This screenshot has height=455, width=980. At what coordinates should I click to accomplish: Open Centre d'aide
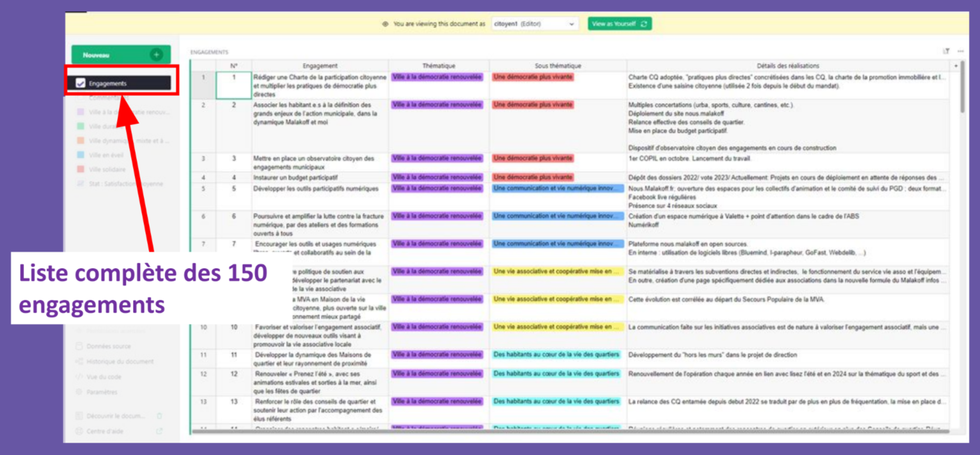(x=105, y=431)
